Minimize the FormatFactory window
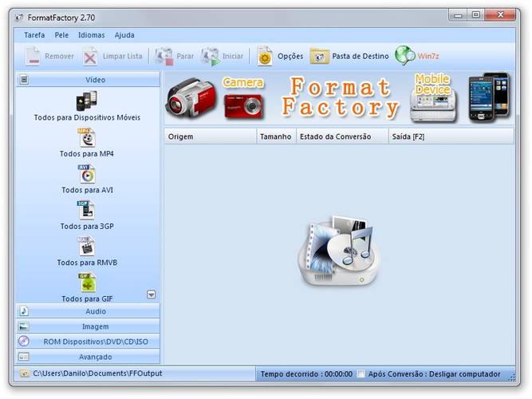 pyautogui.click(x=458, y=15)
